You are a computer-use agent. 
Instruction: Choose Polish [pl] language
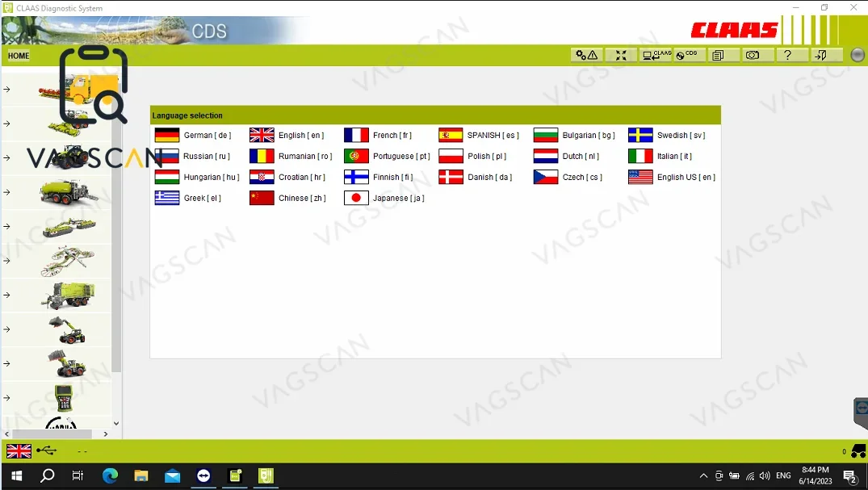point(472,156)
